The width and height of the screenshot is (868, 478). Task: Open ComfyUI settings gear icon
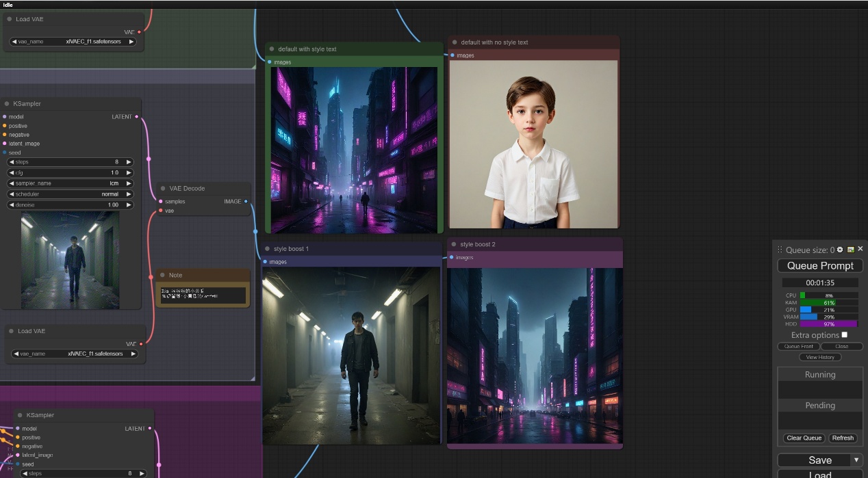pos(840,250)
